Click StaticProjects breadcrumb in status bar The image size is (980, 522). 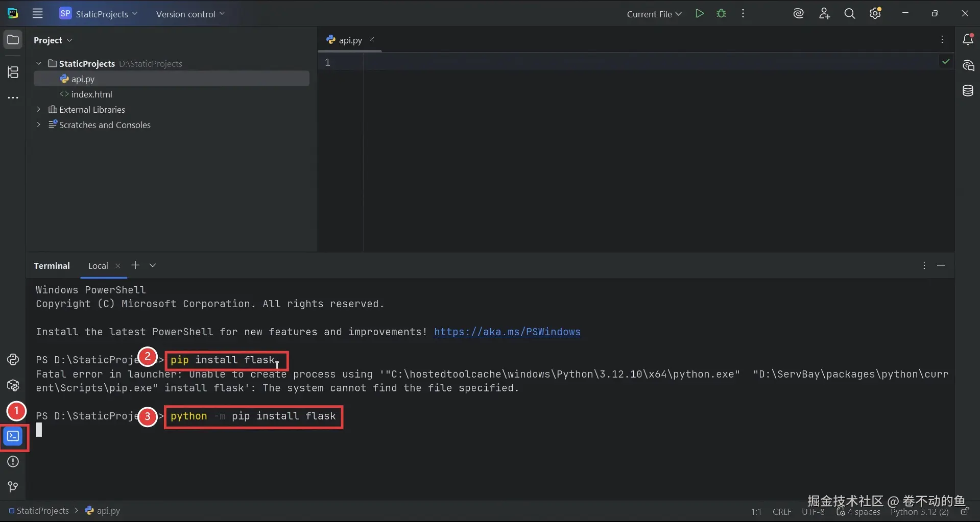pyautogui.click(x=39, y=511)
